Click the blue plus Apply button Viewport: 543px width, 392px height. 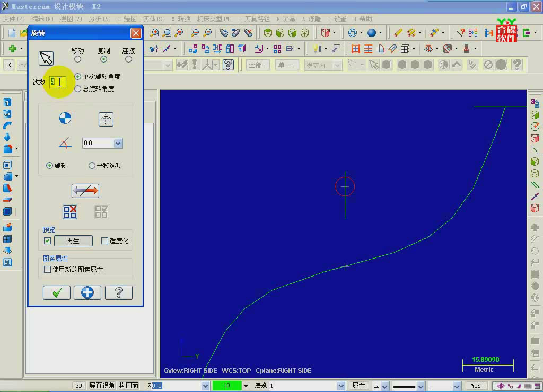pos(87,293)
